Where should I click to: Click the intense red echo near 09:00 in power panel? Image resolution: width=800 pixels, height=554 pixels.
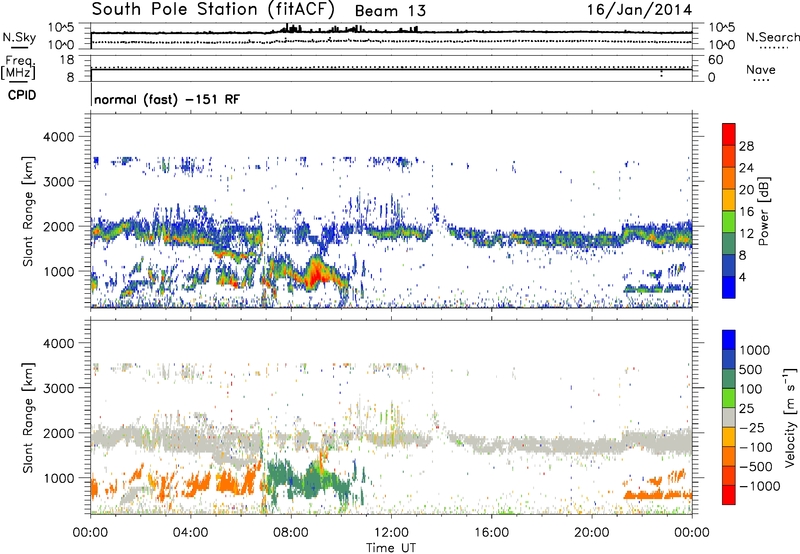[316, 273]
